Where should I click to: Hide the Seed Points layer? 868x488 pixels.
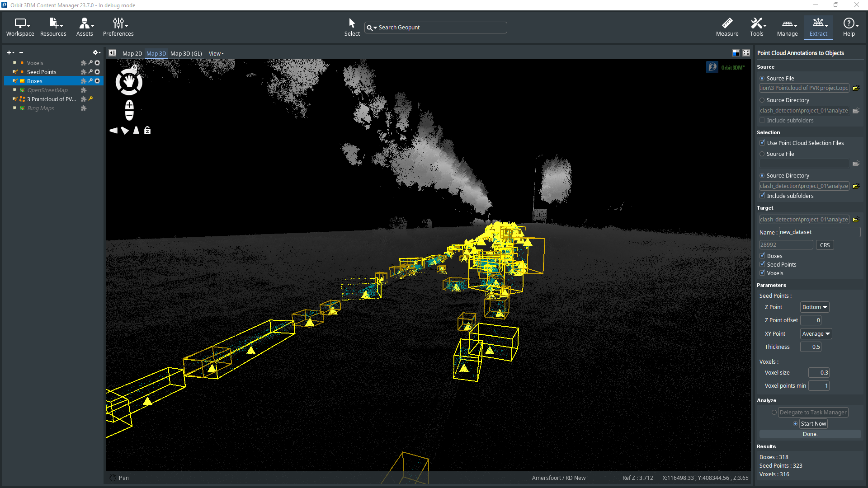(x=15, y=72)
